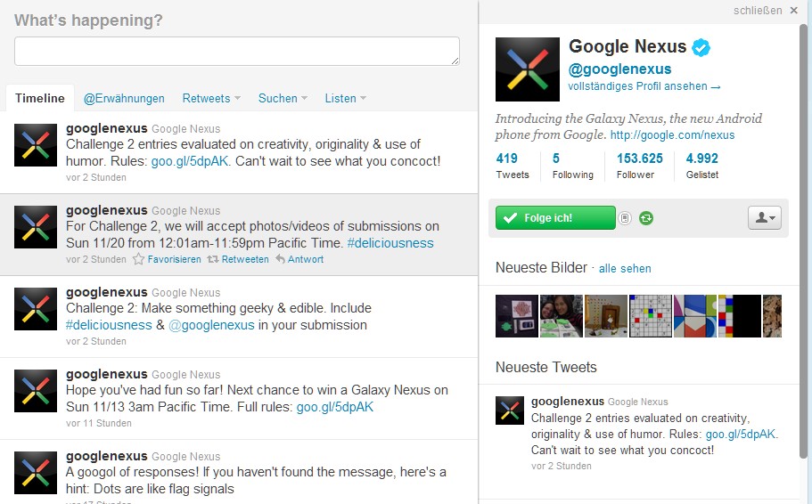Image resolution: width=812 pixels, height=504 pixels.
Task: Open the @googlenexus handle link
Action: tap(619, 69)
